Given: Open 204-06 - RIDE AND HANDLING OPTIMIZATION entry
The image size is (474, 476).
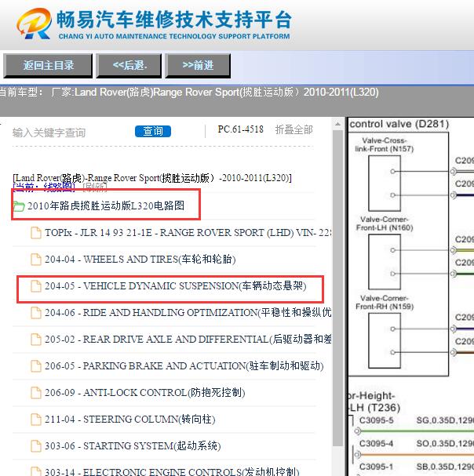Looking at the screenshot, I should coord(188,313).
